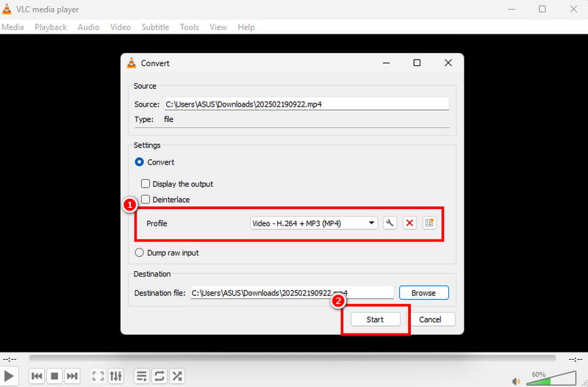Click the wrench icon to edit selected profile
This screenshot has width=588, height=387.
tap(390, 223)
